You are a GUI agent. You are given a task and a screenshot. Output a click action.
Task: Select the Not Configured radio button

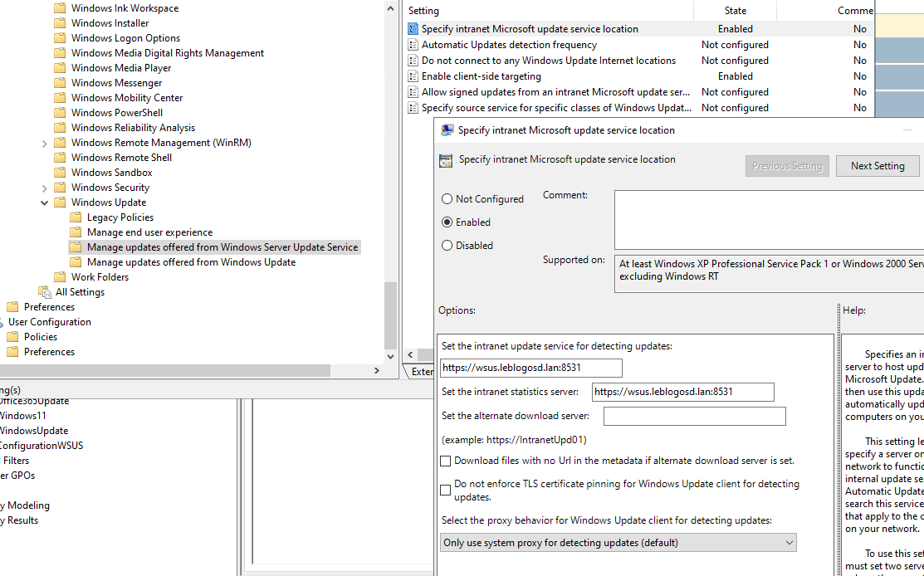[447, 198]
